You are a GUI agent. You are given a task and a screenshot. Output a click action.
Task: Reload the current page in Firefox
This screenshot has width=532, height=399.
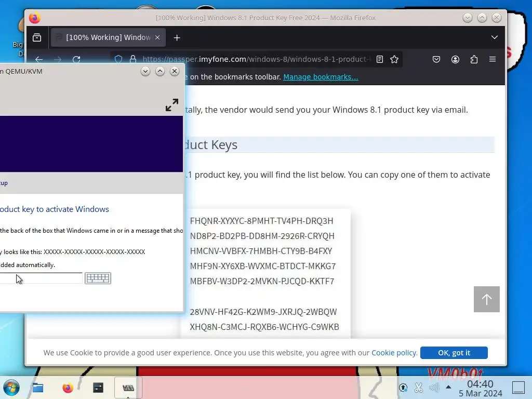pyautogui.click(x=76, y=59)
